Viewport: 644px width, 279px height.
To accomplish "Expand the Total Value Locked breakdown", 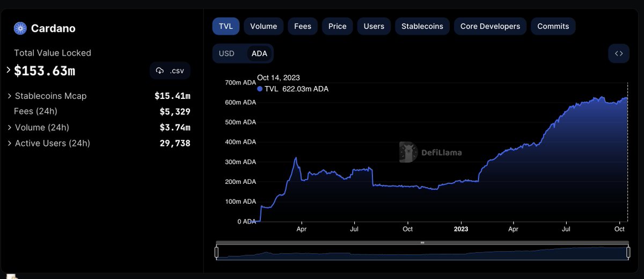I will coord(9,70).
